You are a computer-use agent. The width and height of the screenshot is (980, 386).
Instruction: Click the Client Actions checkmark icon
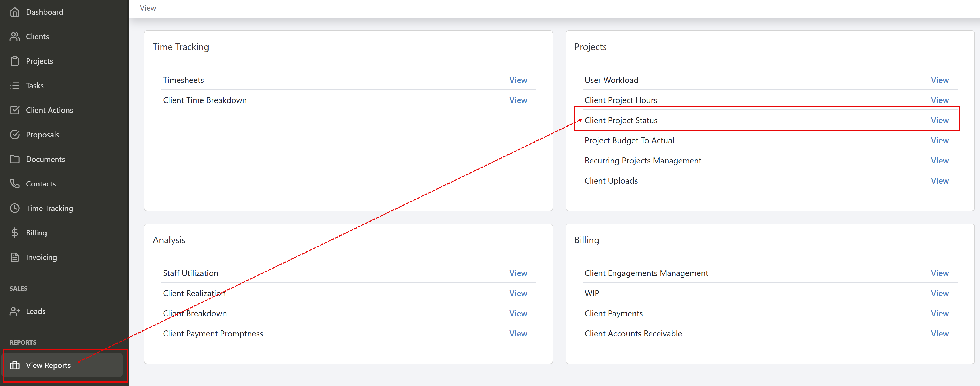pyautogui.click(x=15, y=110)
